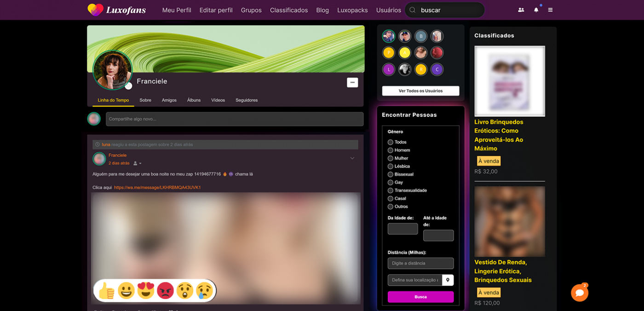Switch to the Vídeos tab
Image resolution: width=644 pixels, height=311 pixels.
218,100
